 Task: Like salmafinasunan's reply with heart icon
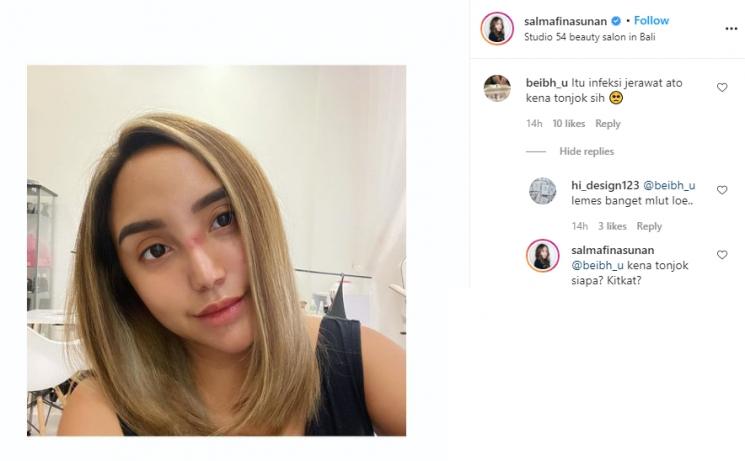[722, 255]
